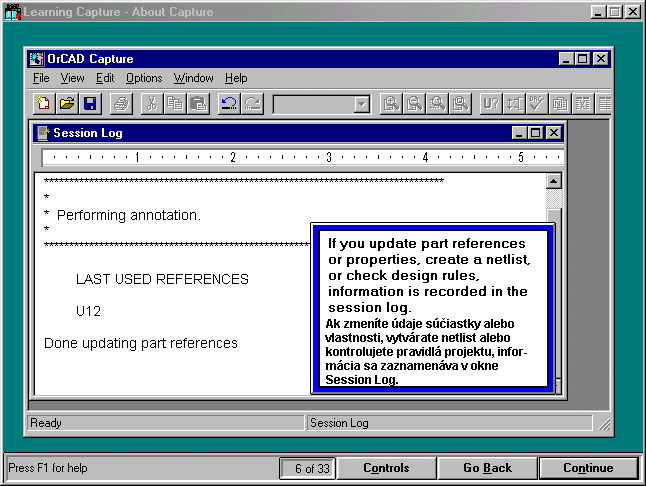Expand the toolbar combo box dropdown
The image size is (646, 486).
(361, 104)
